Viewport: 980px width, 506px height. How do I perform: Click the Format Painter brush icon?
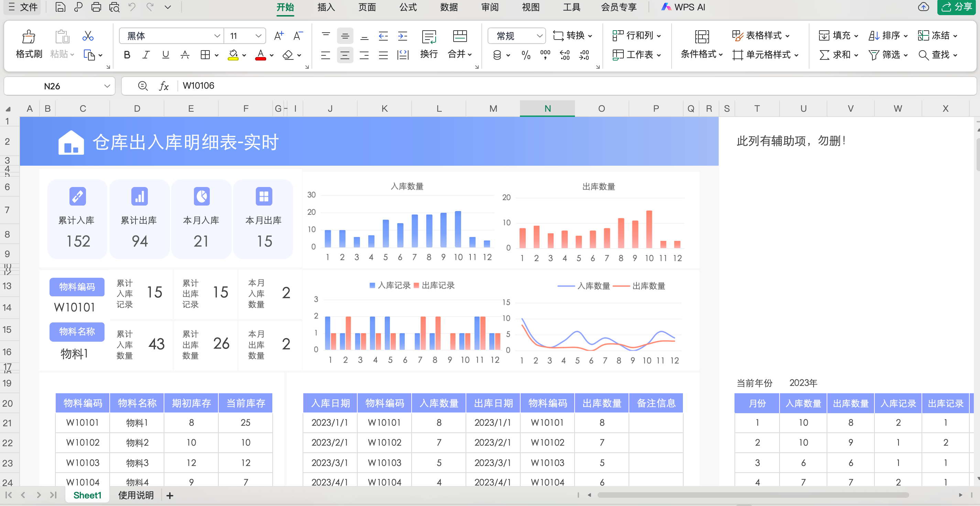[29, 37]
